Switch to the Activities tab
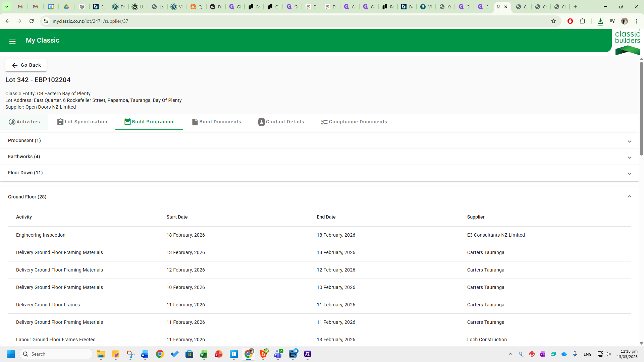This screenshot has width=644, height=362. pyautogui.click(x=24, y=122)
